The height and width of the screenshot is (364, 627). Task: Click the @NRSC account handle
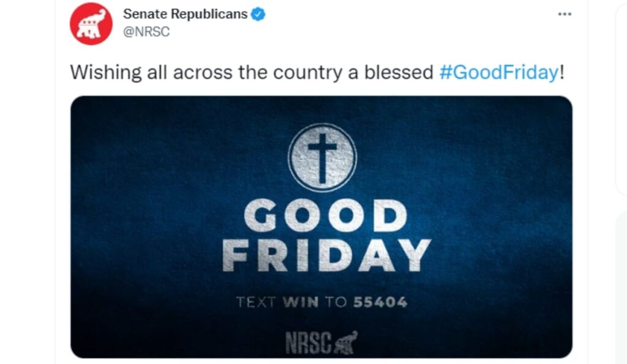(146, 32)
